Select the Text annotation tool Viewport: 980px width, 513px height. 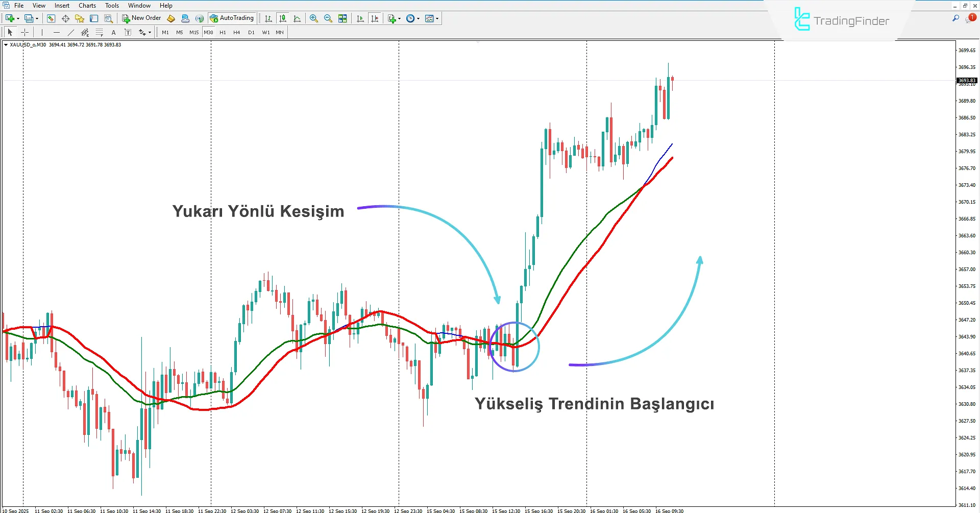point(113,32)
